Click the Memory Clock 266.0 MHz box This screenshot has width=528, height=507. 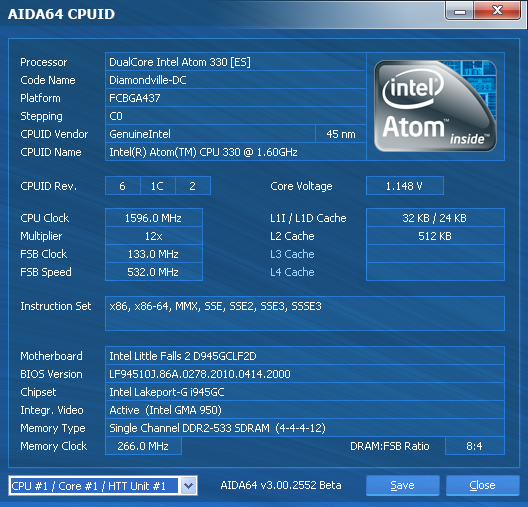pyautogui.click(x=143, y=446)
